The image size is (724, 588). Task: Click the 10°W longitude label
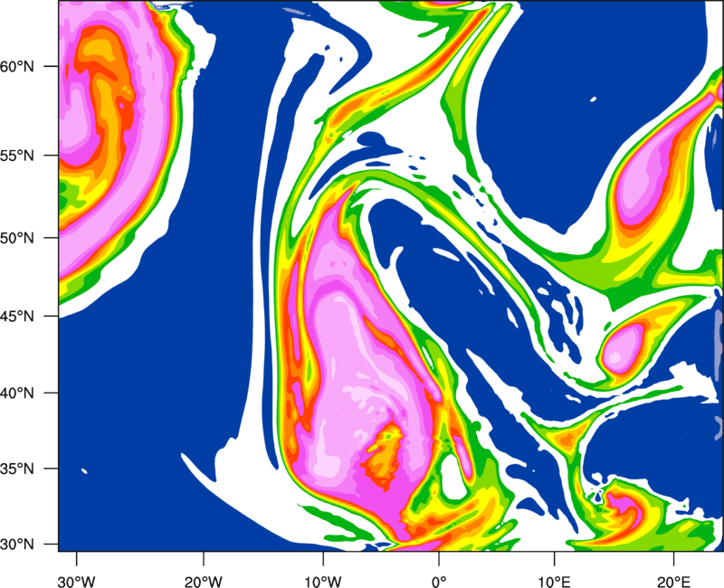pyautogui.click(x=323, y=581)
